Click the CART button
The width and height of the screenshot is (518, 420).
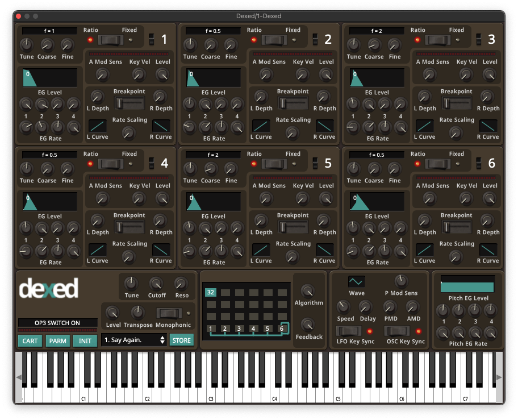coord(30,340)
